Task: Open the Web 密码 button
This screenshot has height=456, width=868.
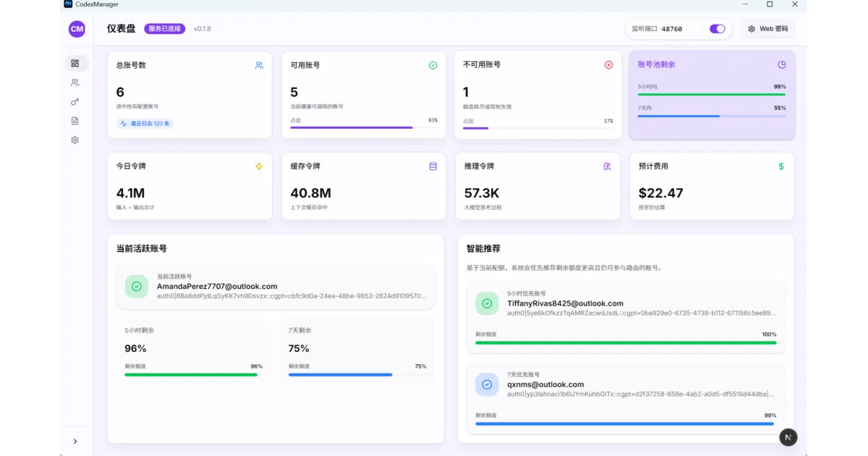Action: [x=768, y=29]
